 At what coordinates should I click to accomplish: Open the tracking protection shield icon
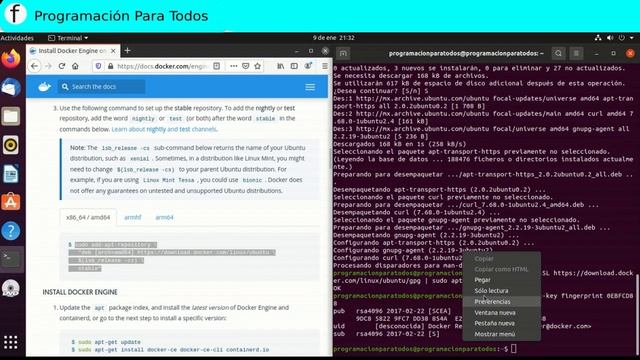click(x=98, y=66)
